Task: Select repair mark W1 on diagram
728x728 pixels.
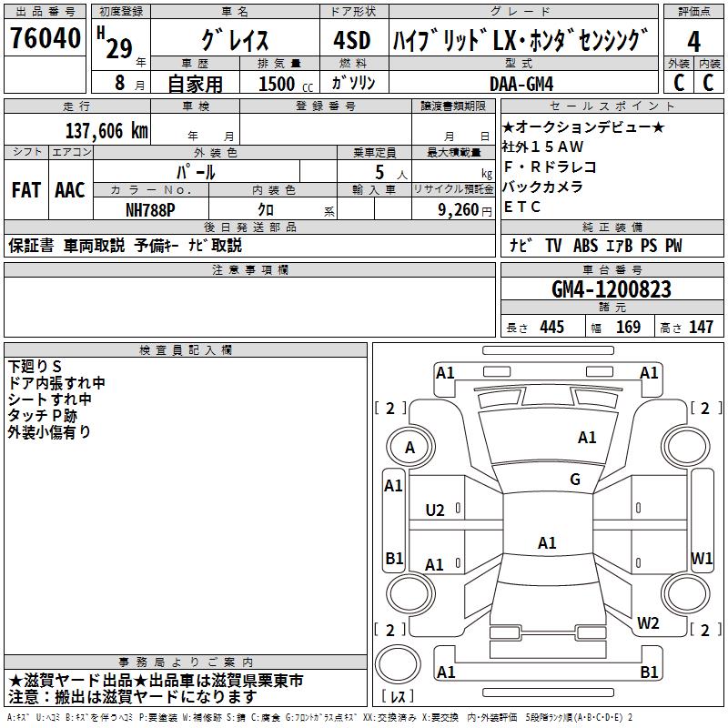Action: tap(702, 558)
